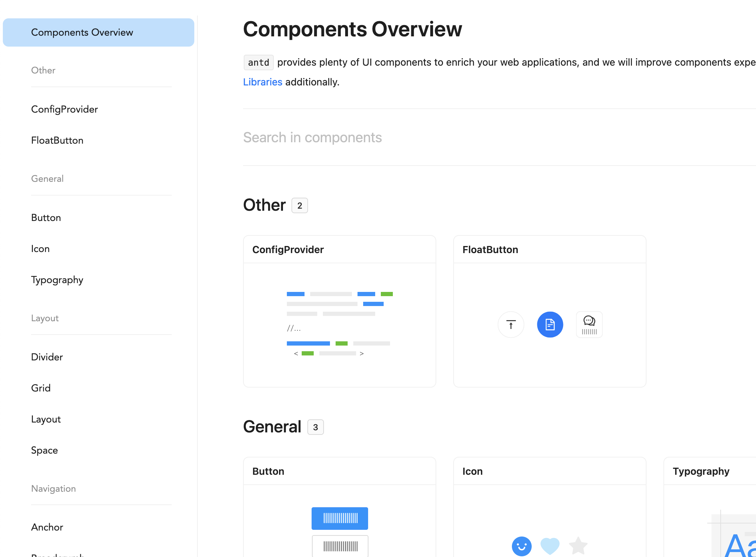756x557 pixels.
Task: Click the count badge 2 beside Other
Action: click(x=300, y=205)
